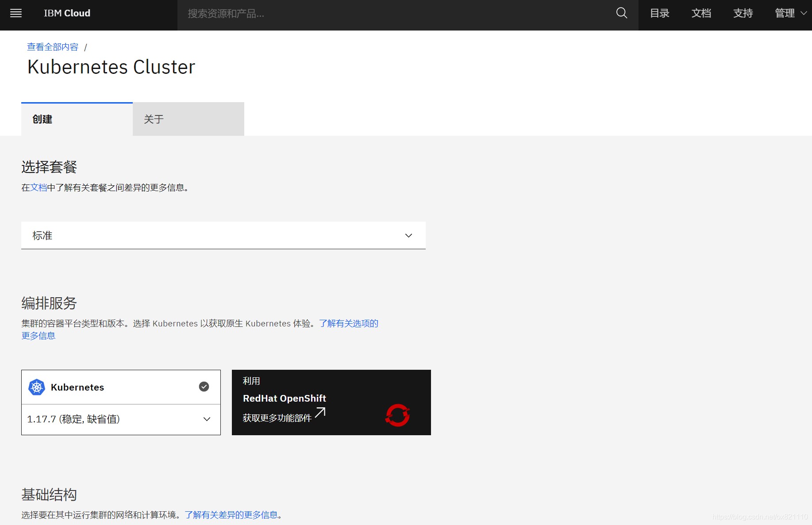Switch to the 创建 tab
This screenshot has height=525, width=812.
click(x=77, y=119)
